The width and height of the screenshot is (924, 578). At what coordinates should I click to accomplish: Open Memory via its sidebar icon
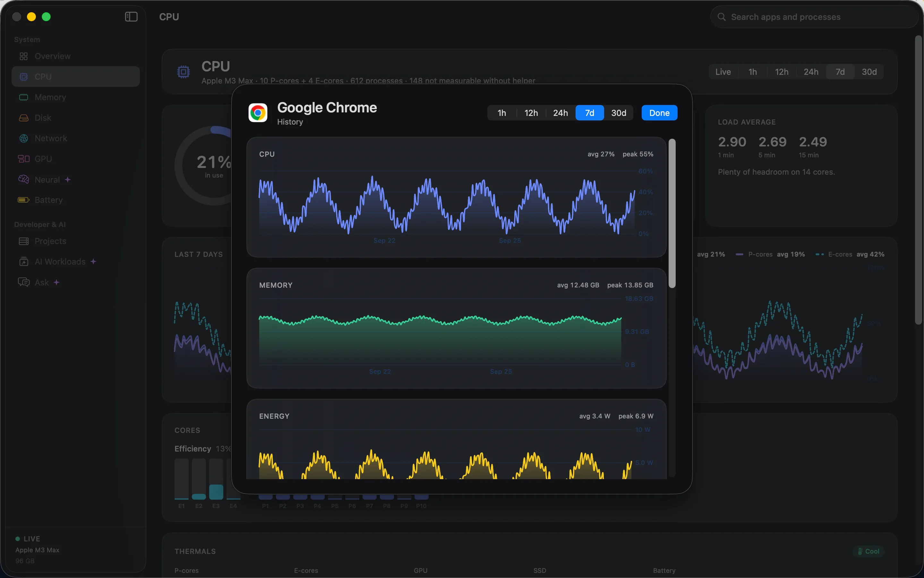[x=24, y=98]
